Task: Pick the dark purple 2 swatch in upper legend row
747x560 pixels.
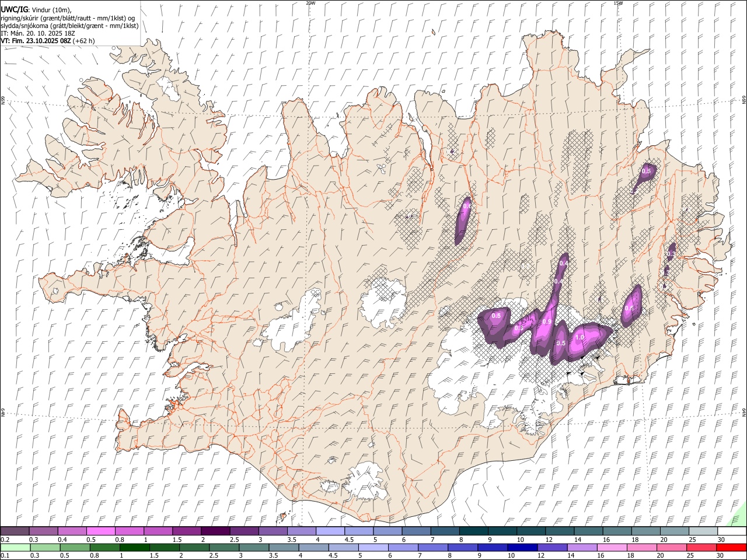Action: click(215, 531)
